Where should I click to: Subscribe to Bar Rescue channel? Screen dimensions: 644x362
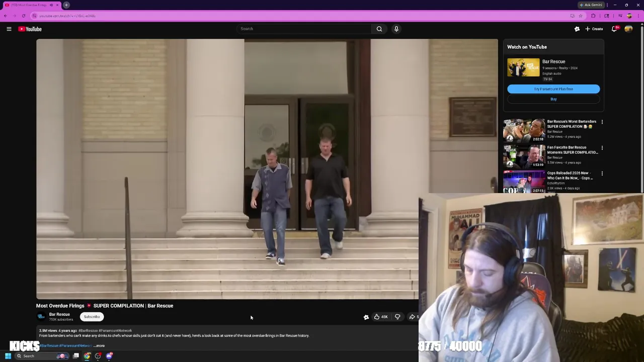[x=92, y=317]
